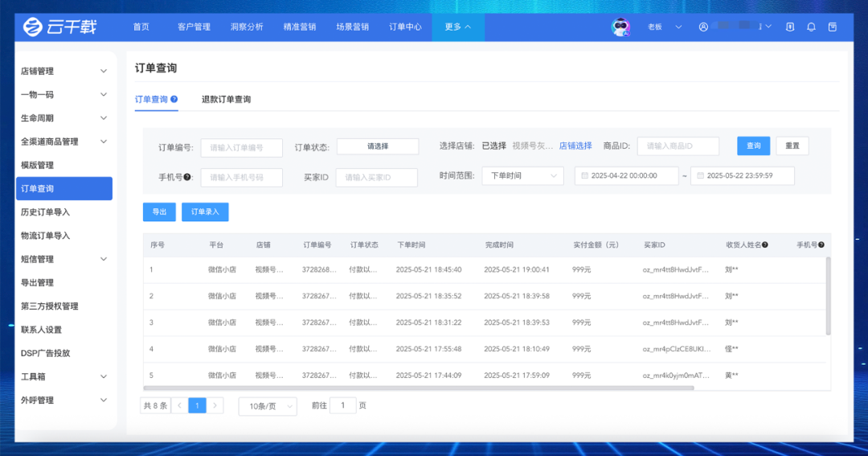Open the AI robot assistant

620,27
